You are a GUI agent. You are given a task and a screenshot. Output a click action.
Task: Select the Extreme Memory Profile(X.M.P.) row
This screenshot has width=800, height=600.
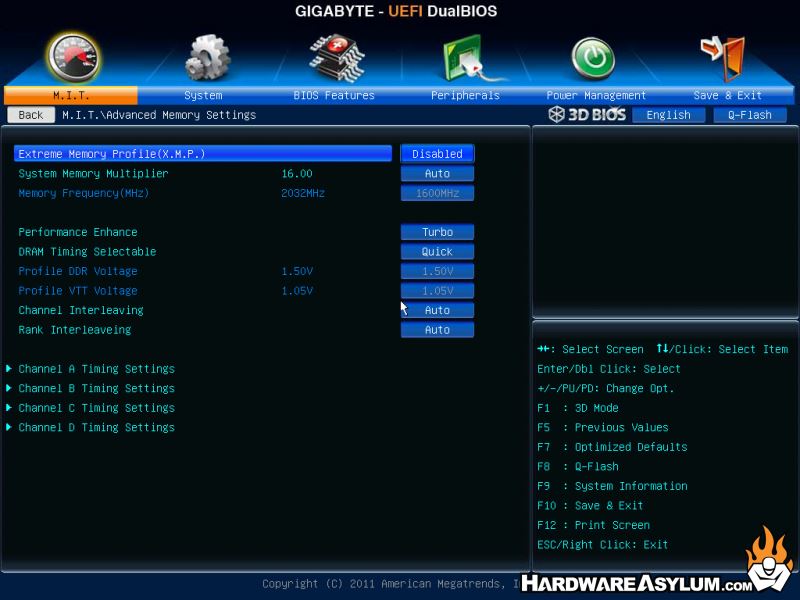tap(203, 154)
